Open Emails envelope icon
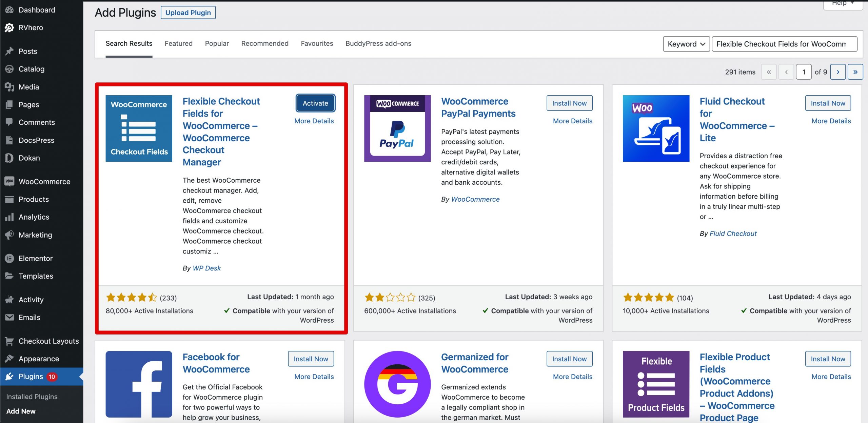The height and width of the screenshot is (423, 868). (9, 317)
